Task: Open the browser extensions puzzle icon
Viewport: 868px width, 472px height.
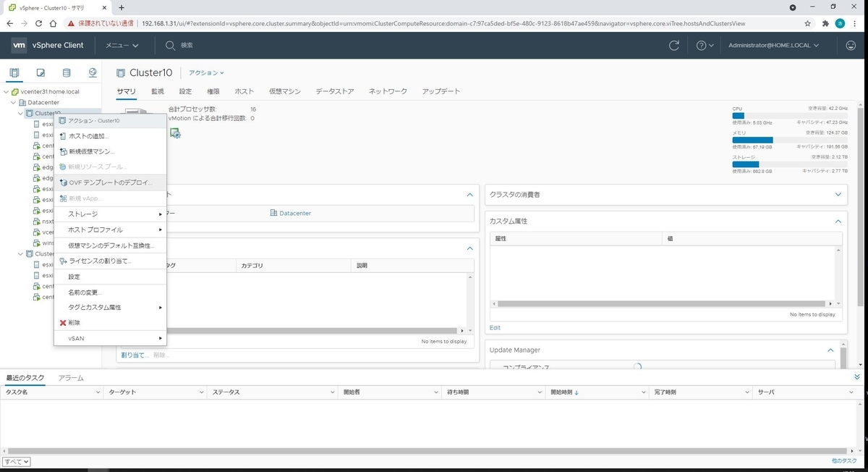Action: point(826,23)
